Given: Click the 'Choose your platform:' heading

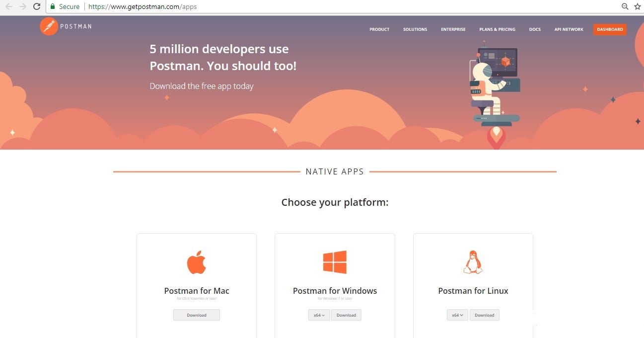Looking at the screenshot, I should (335, 202).
